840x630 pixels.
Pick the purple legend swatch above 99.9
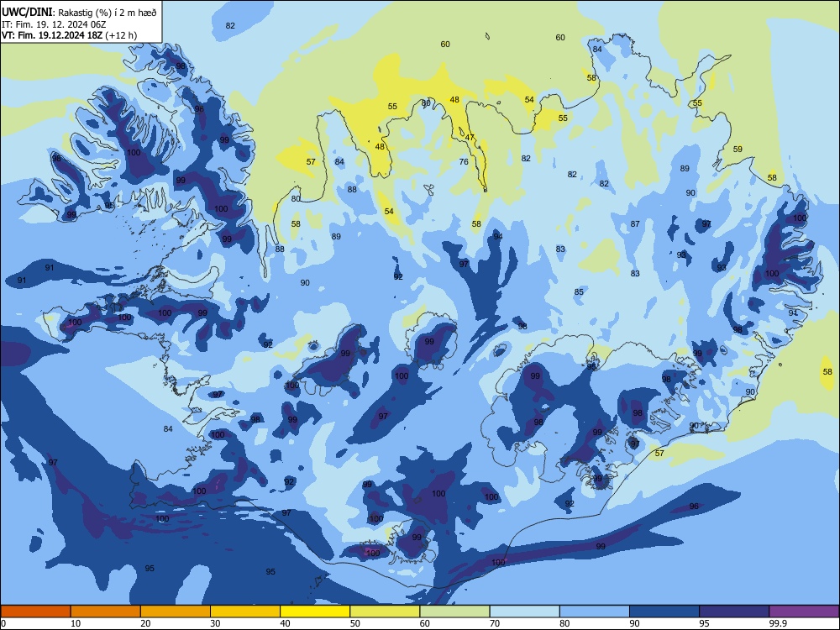[x=804, y=612]
